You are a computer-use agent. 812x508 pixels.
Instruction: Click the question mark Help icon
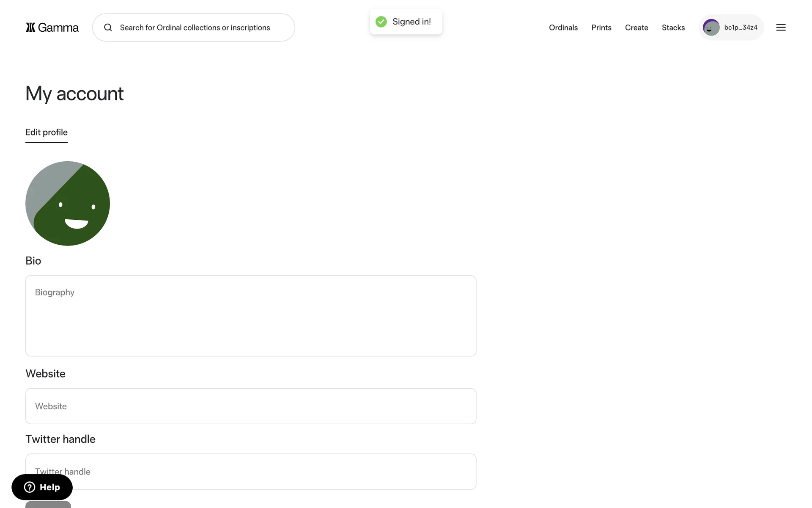pos(30,487)
